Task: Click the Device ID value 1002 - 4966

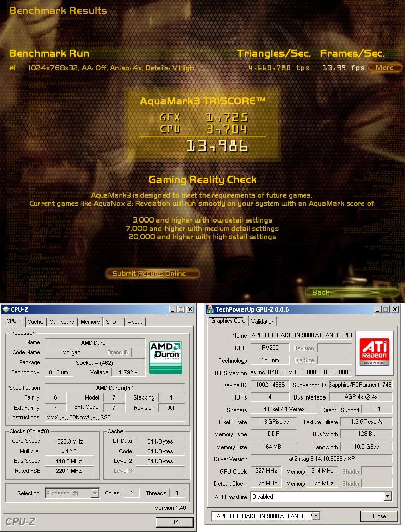Action: (270, 385)
